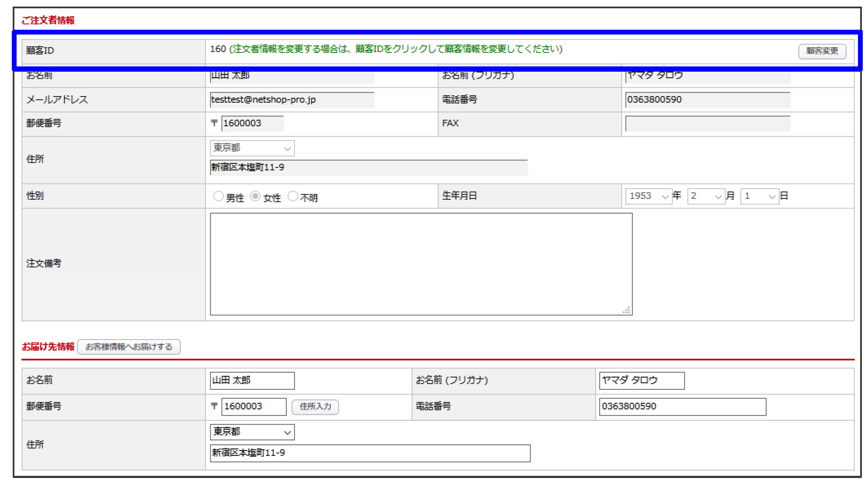Select the 女性 radio button
Screen dimensions: 868x485
(255, 197)
